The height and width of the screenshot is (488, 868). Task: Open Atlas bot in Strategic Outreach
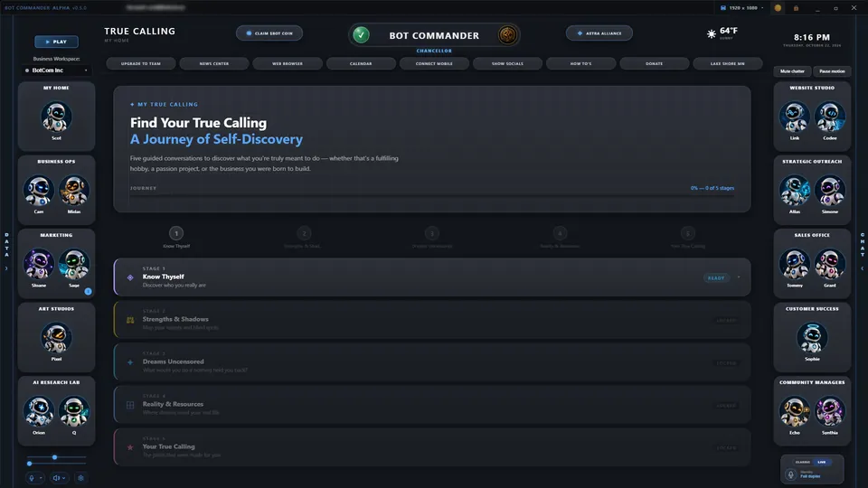pos(795,191)
